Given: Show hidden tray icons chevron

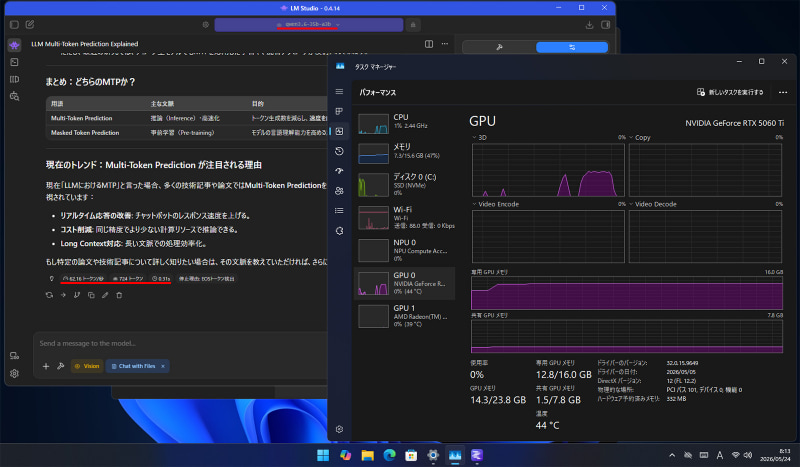Looking at the screenshot, I should (672, 455).
